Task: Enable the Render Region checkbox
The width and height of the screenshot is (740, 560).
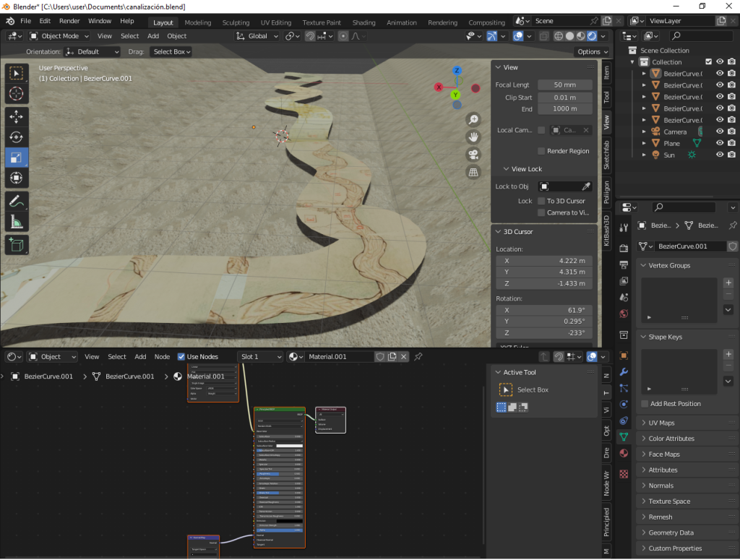Action: click(x=541, y=151)
